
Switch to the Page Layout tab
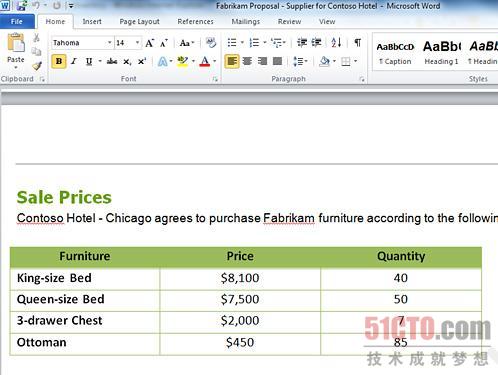(x=139, y=22)
